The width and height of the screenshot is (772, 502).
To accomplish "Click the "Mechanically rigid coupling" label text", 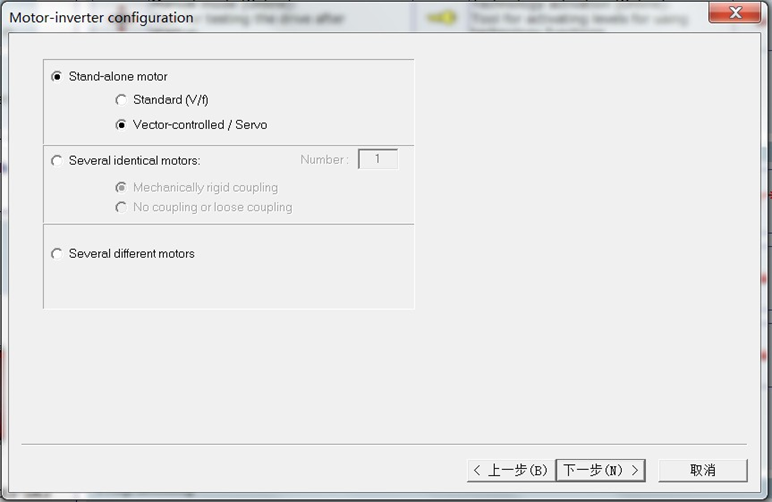I will (205, 187).
